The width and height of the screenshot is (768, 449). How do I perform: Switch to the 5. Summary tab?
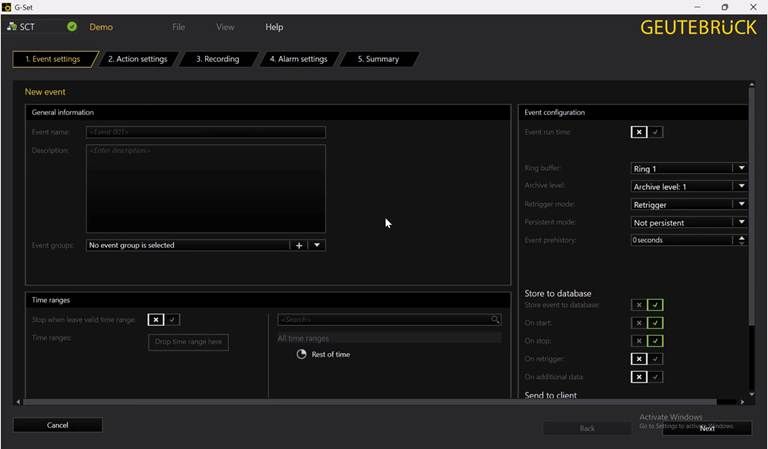pyautogui.click(x=378, y=59)
